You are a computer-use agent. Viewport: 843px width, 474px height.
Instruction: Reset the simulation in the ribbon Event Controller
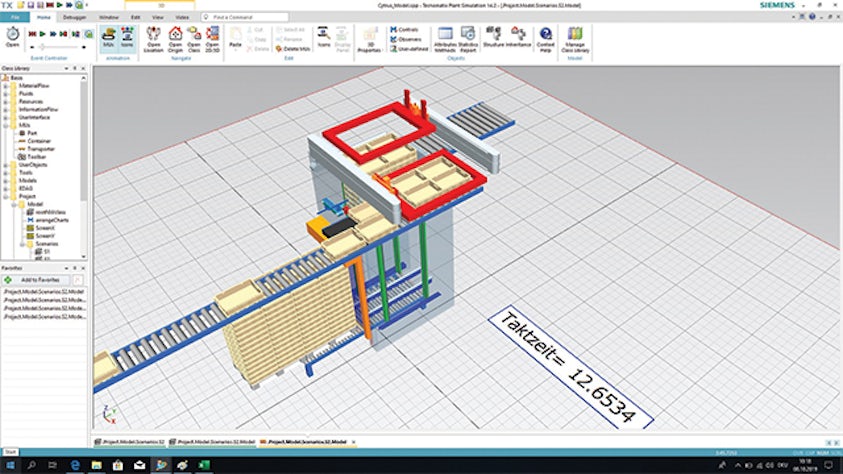(x=32, y=34)
